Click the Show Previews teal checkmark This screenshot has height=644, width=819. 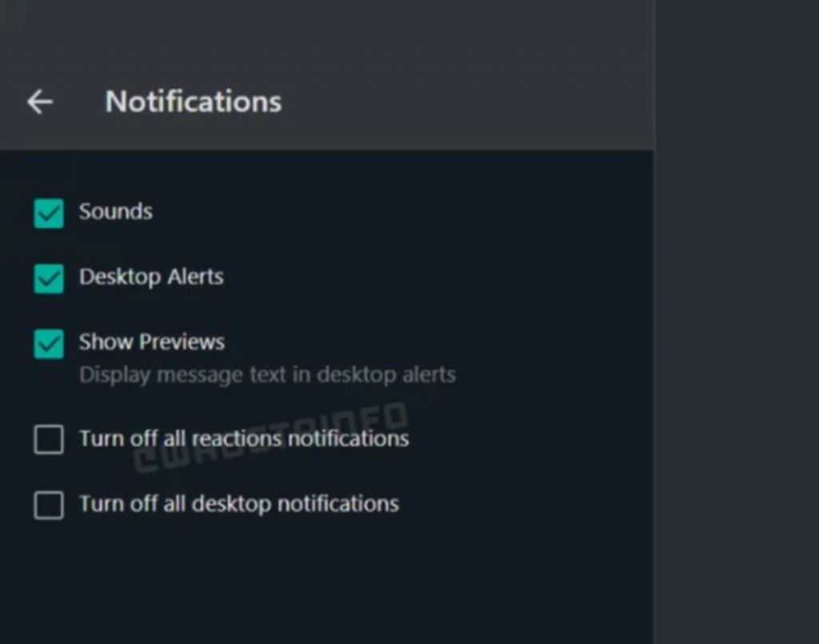[x=48, y=343]
